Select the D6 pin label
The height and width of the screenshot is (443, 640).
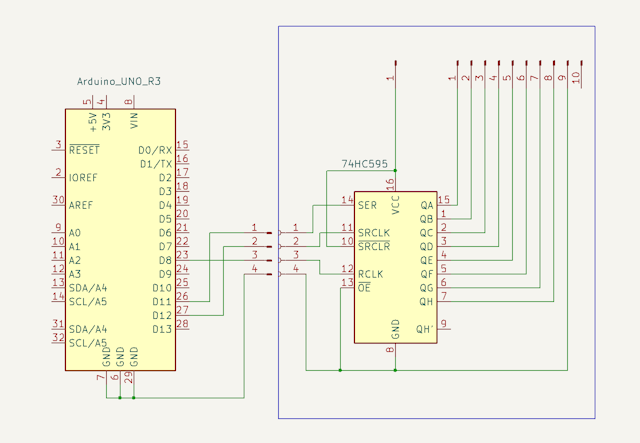click(x=165, y=233)
